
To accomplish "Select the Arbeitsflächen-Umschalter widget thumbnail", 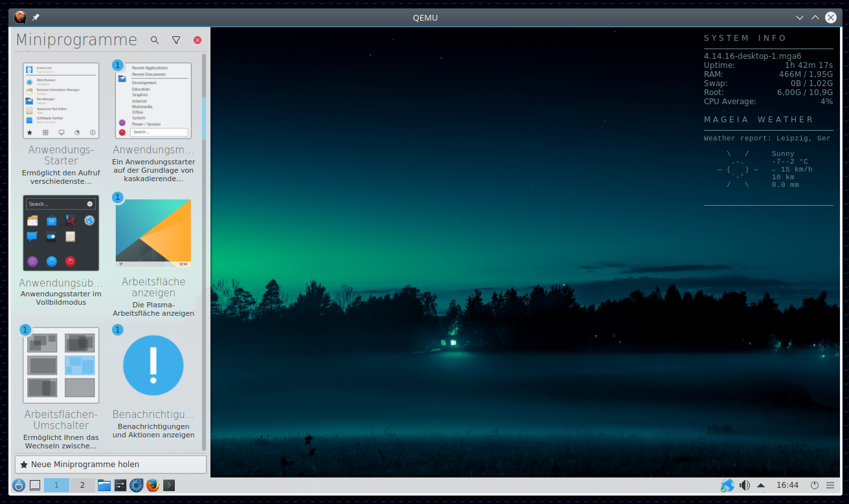I will point(61,366).
